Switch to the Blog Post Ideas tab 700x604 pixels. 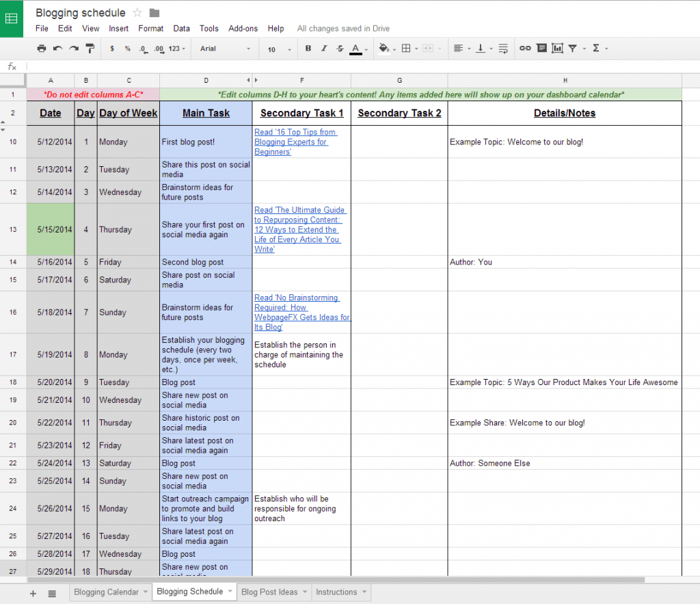coord(269,592)
